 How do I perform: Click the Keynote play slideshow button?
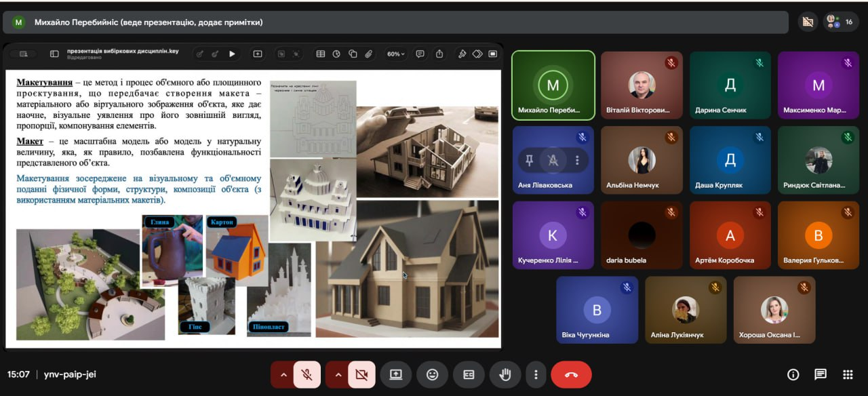232,54
